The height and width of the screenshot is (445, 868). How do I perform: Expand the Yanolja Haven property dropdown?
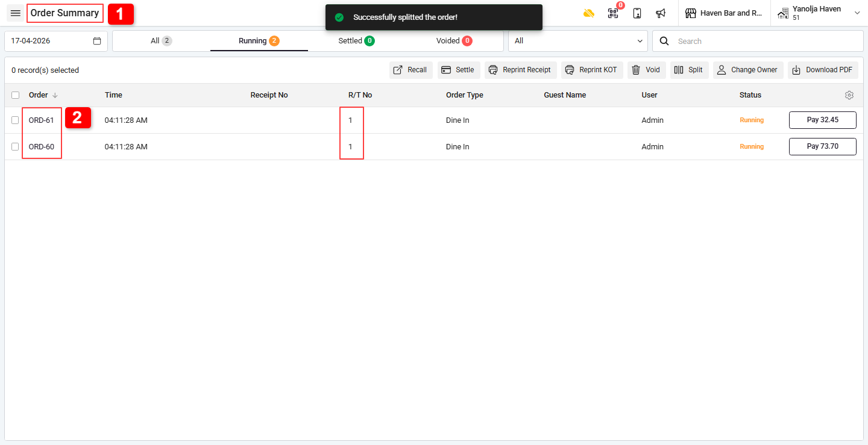click(x=857, y=13)
